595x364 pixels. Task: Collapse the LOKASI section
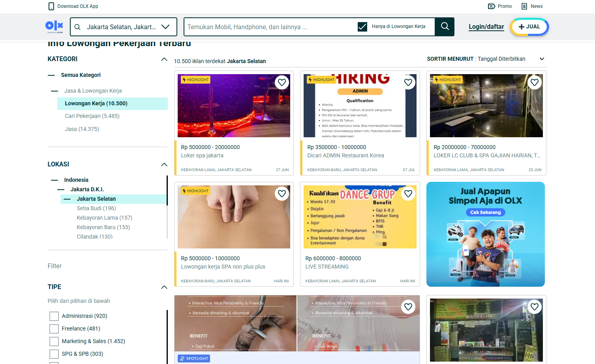[164, 164]
